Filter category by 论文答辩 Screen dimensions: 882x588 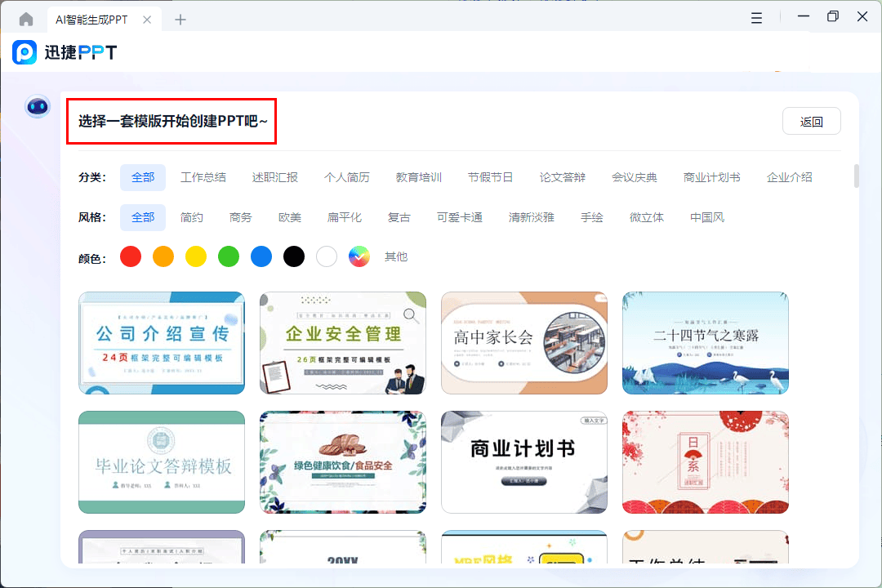[563, 178]
